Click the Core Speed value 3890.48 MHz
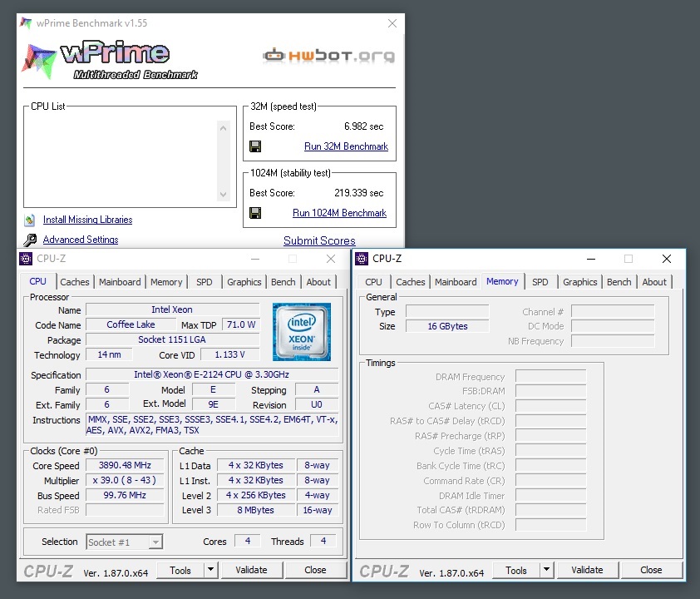The width and height of the screenshot is (700, 599). [x=125, y=465]
